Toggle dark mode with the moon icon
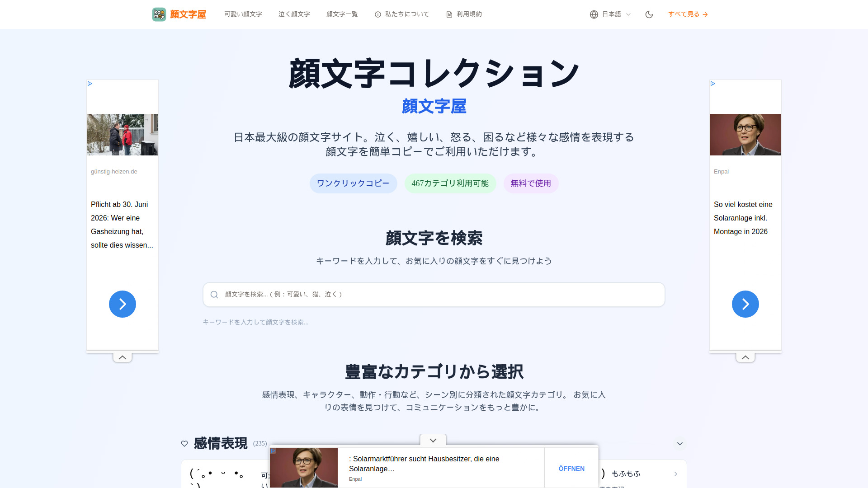The image size is (868, 488). coord(649,14)
